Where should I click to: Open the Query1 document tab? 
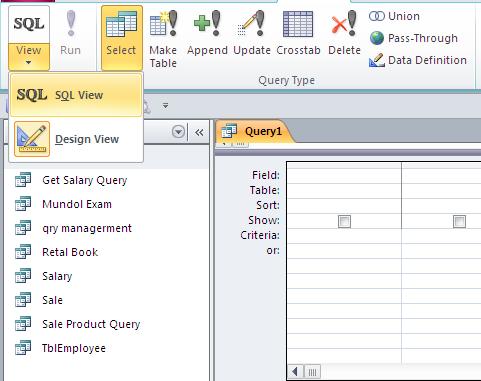pos(255,131)
